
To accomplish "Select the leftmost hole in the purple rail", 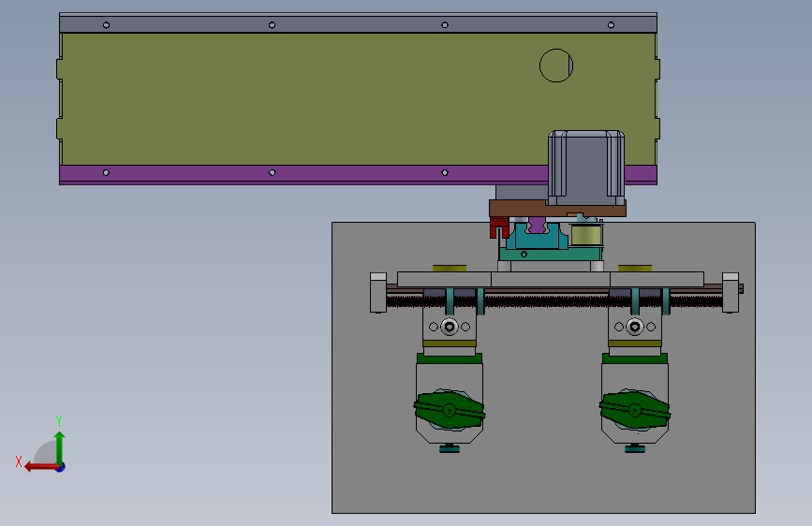I will (x=106, y=172).
